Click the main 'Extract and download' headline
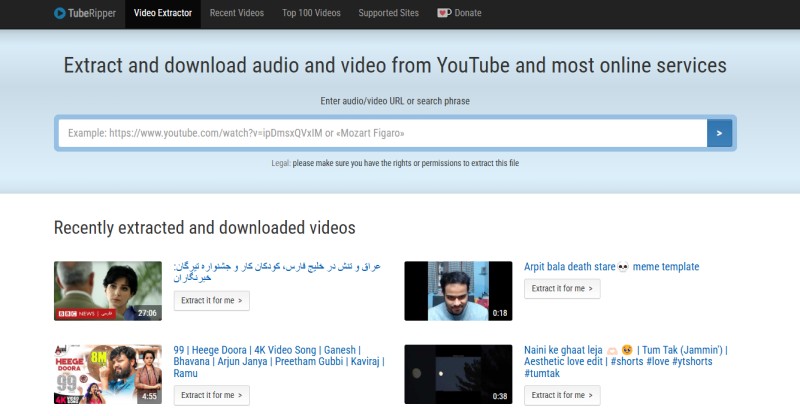800x416 pixels. point(395,65)
